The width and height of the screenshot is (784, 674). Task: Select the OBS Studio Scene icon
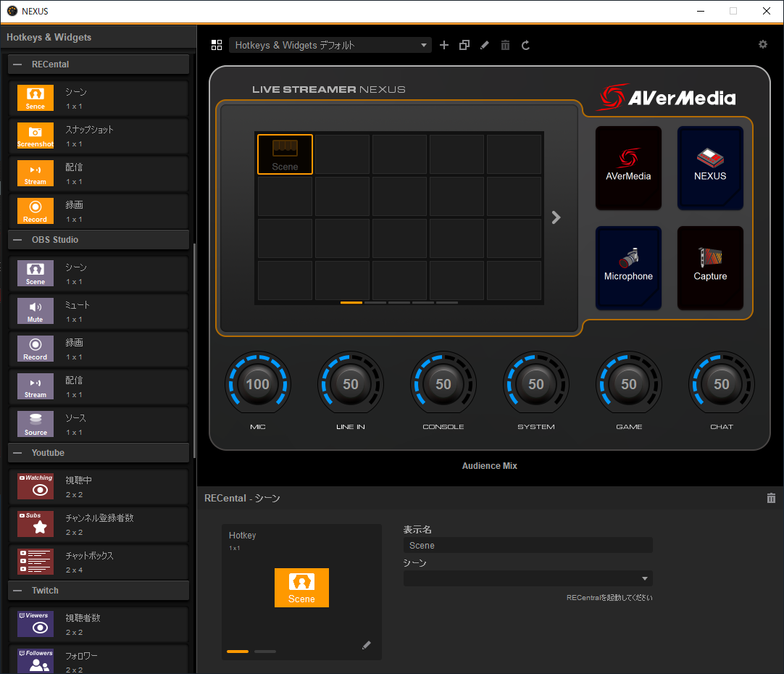pos(35,273)
